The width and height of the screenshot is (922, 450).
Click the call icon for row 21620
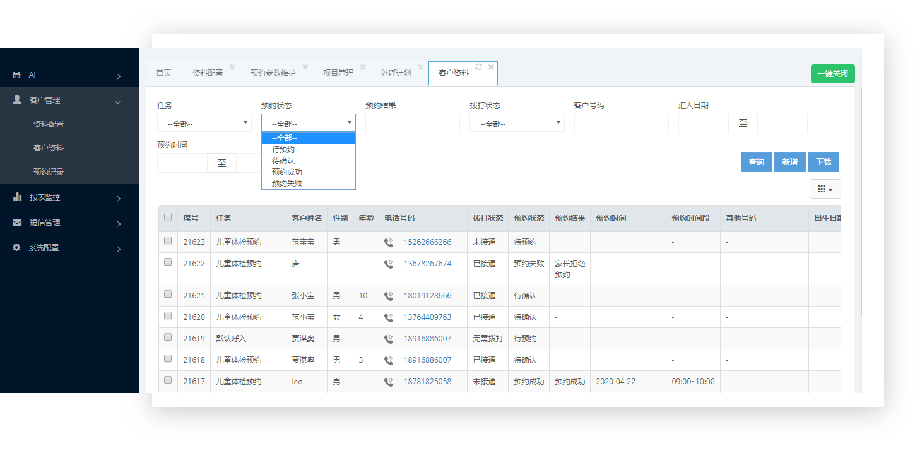[388, 317]
